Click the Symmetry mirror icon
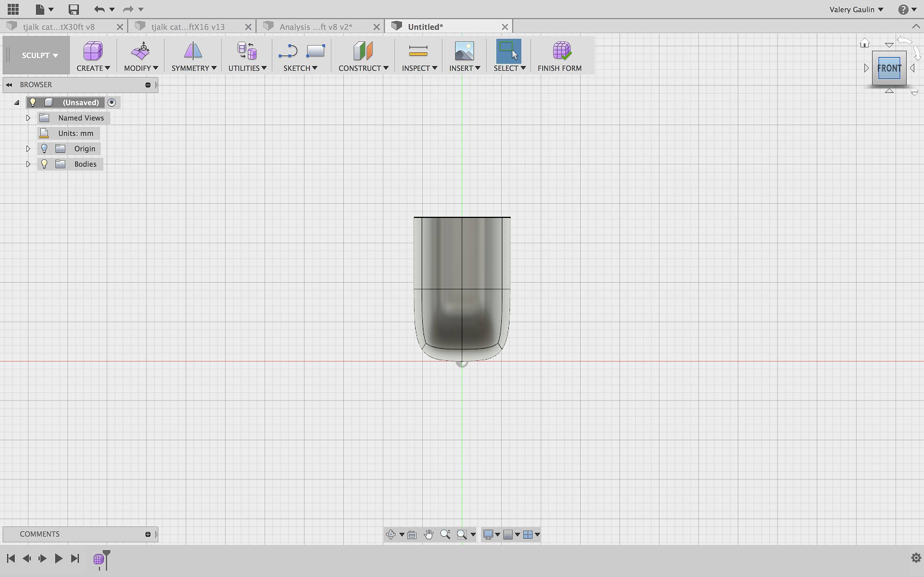The image size is (924, 577). (193, 51)
